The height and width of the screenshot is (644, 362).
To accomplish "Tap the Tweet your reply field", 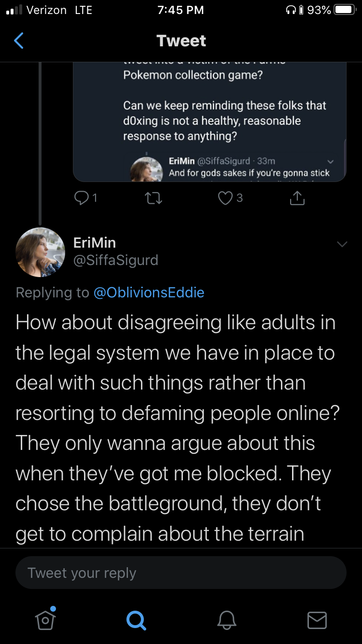I will click(181, 573).
